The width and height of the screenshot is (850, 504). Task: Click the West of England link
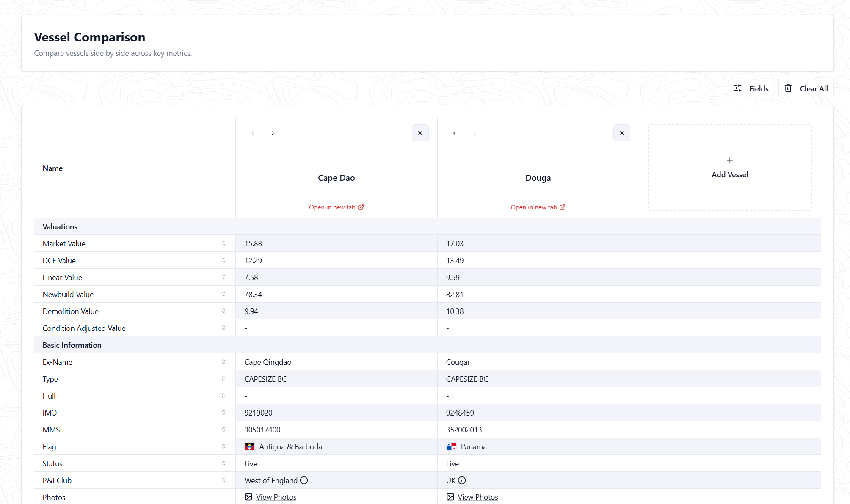point(271,480)
